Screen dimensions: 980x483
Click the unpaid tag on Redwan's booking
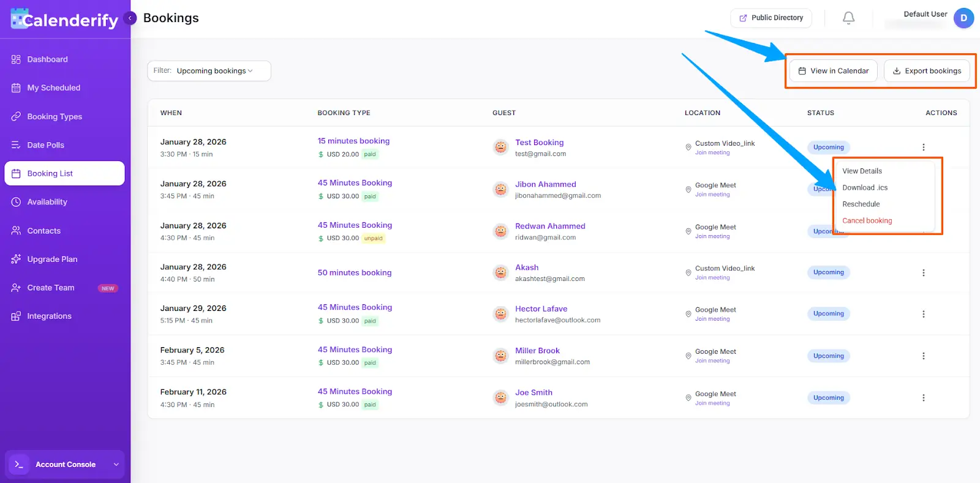pyautogui.click(x=373, y=238)
